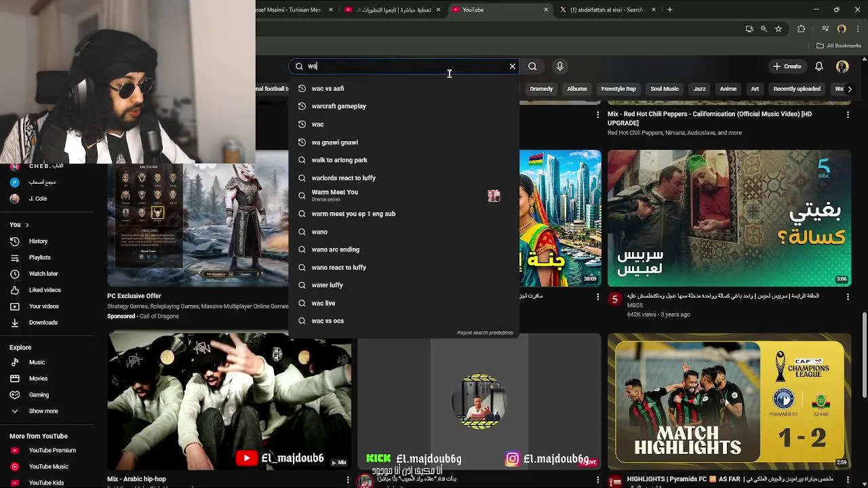This screenshot has height=488, width=868.
Task: Select suggestion 'warcraft gameplay'
Action: [x=404, y=106]
